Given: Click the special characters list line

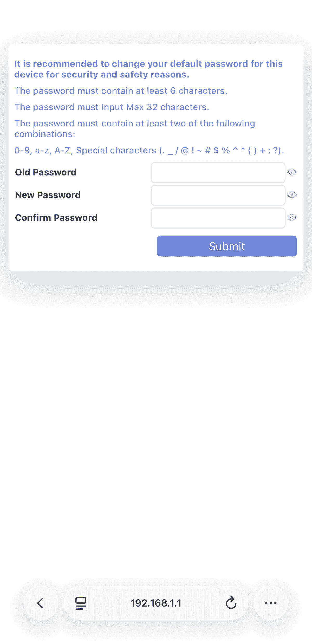Looking at the screenshot, I should pos(149,150).
